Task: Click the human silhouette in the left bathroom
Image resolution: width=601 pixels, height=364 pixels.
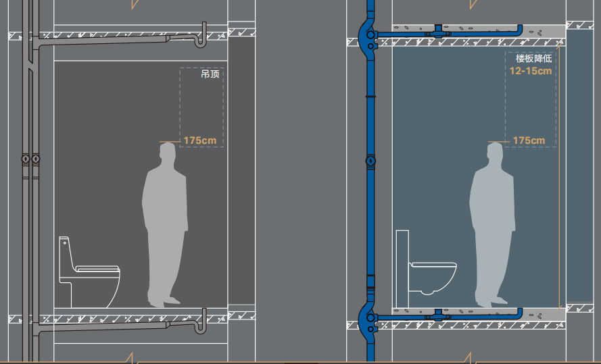Action: tap(165, 225)
